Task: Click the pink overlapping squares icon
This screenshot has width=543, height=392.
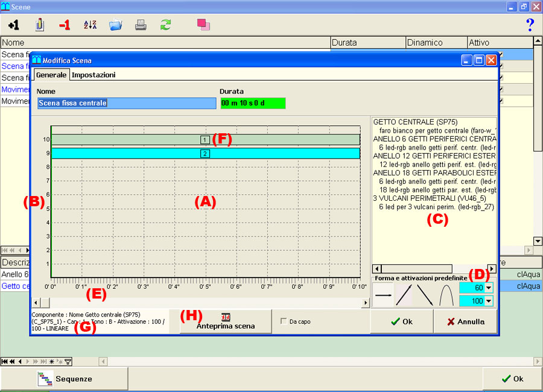Action: pos(204,25)
